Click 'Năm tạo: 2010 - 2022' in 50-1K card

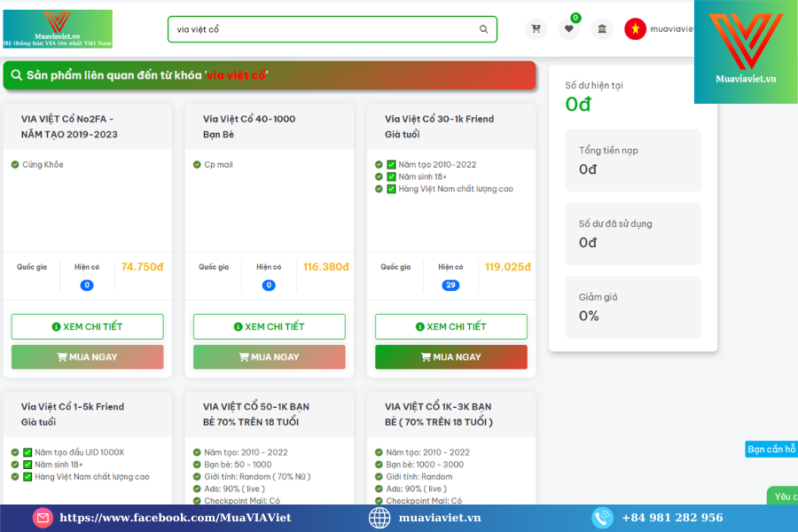tap(246, 452)
